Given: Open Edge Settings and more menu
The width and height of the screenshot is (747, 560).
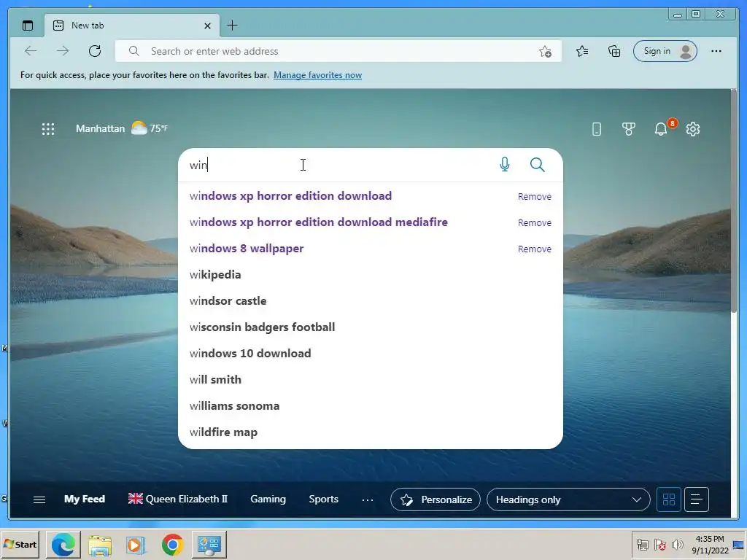Looking at the screenshot, I should pyautogui.click(x=716, y=51).
